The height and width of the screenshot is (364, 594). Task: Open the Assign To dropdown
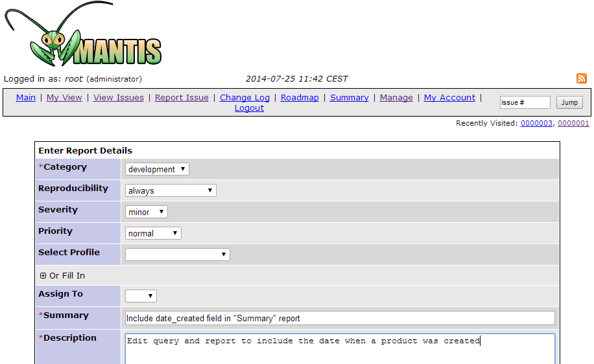pos(141,296)
